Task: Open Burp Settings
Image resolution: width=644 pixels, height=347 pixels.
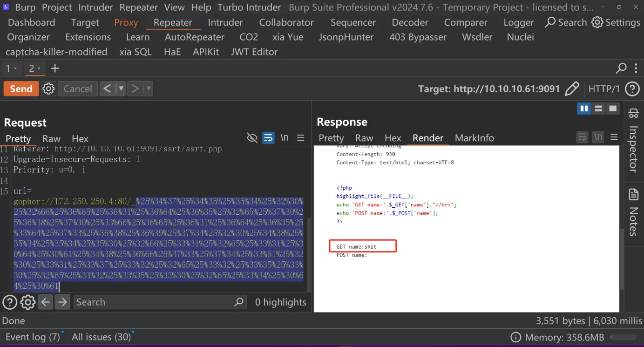Action: tap(616, 22)
